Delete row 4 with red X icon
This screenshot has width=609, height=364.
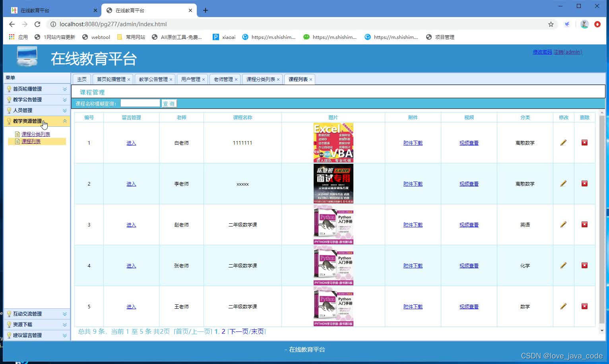click(x=584, y=265)
